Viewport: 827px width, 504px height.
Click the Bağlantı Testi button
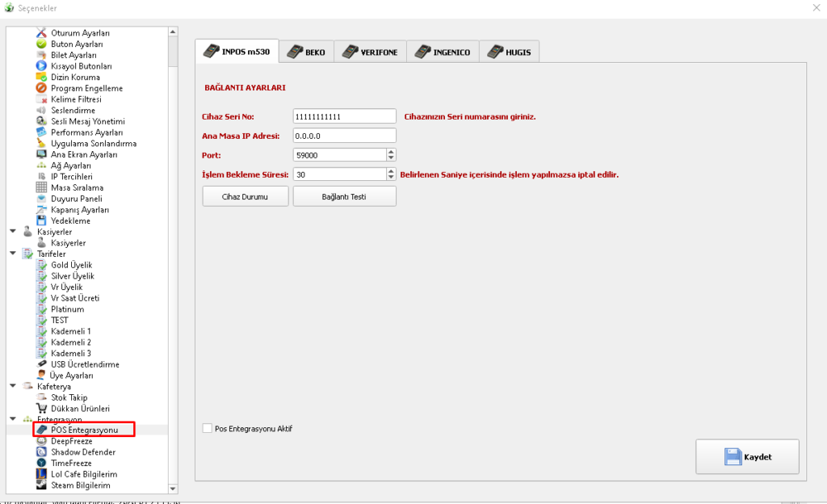(344, 196)
